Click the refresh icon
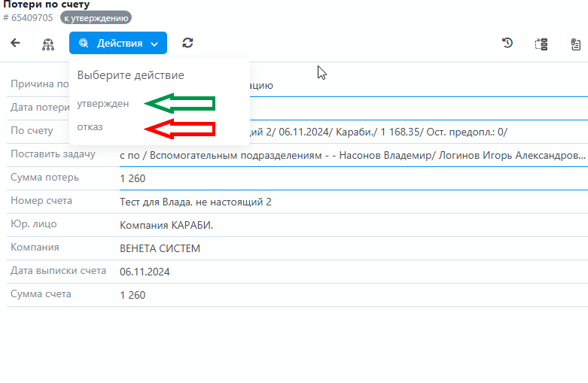This screenshot has height=383, width=588. click(x=187, y=44)
